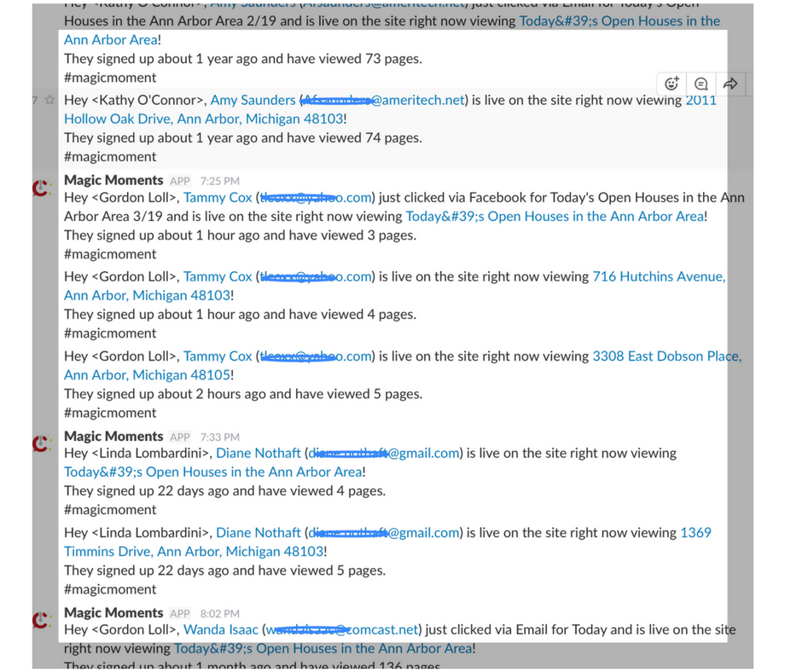Open the yahoo.com email link in the Facebook message
This screenshot has width=802, height=672.
(316, 197)
